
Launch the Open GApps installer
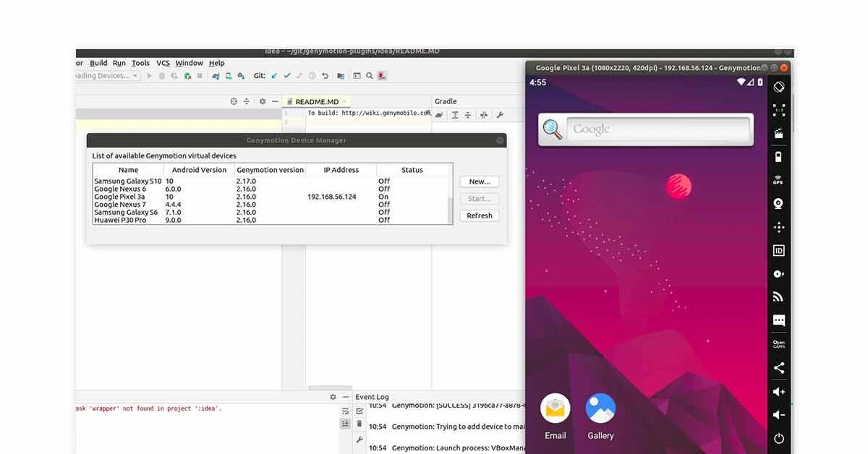point(778,343)
